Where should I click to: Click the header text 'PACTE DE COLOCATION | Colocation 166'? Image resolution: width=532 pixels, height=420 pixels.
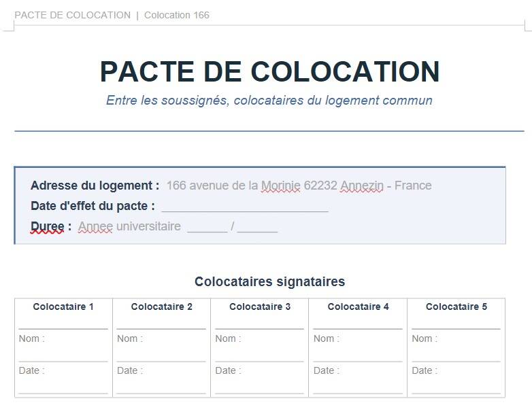click(x=112, y=15)
